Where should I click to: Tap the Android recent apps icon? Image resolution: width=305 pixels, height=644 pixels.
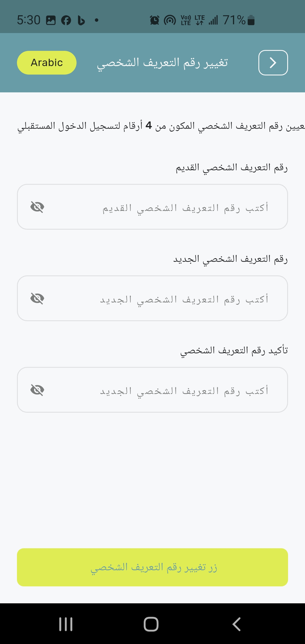pos(66,624)
